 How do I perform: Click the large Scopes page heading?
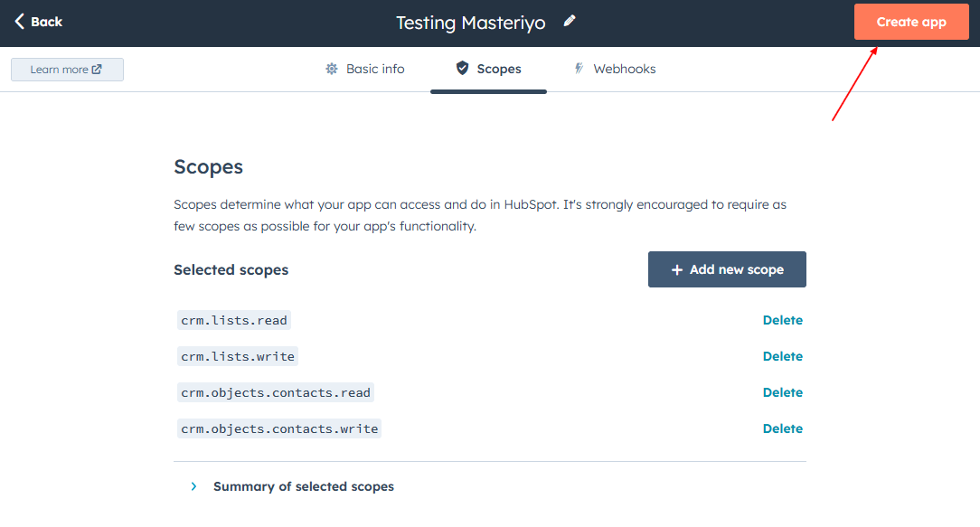pyautogui.click(x=208, y=167)
